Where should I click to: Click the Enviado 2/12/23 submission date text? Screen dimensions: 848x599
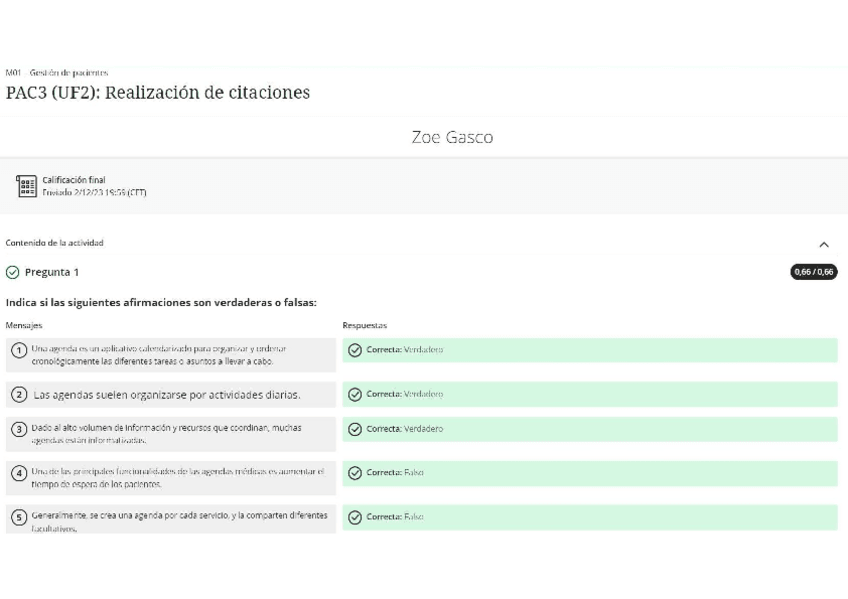pyautogui.click(x=94, y=192)
